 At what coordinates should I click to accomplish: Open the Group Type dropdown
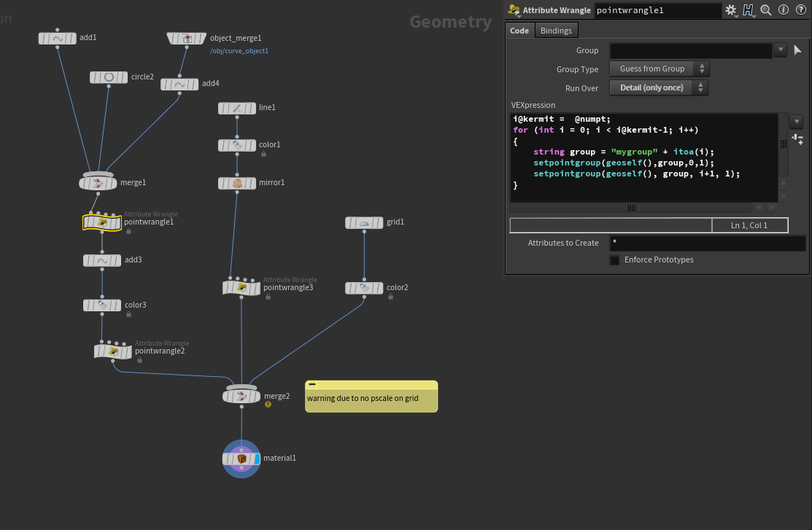pos(659,69)
